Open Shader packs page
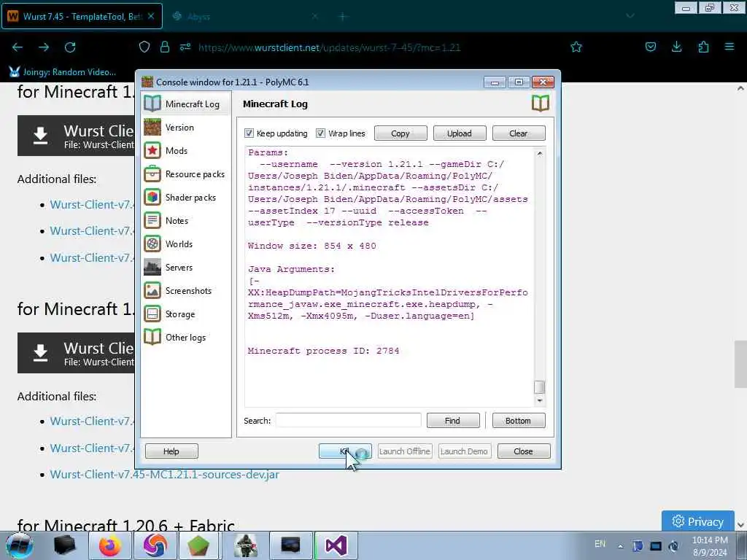Image resolution: width=747 pixels, height=560 pixels. tap(186, 197)
